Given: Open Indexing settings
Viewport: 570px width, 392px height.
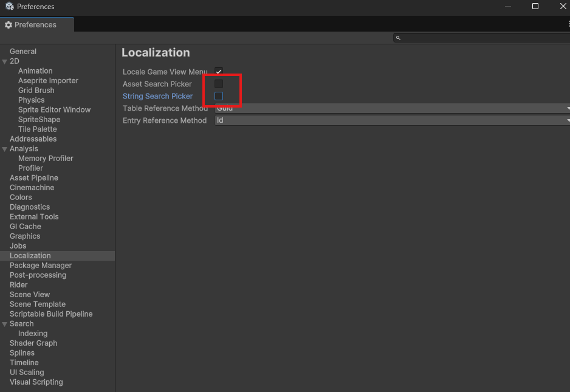Looking at the screenshot, I should pos(33,334).
